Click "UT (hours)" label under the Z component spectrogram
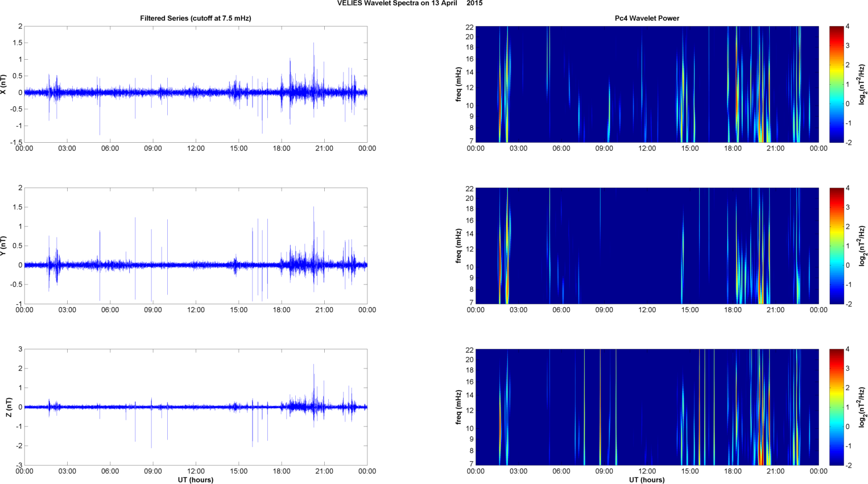The height and width of the screenshot is (484, 868). click(647, 480)
